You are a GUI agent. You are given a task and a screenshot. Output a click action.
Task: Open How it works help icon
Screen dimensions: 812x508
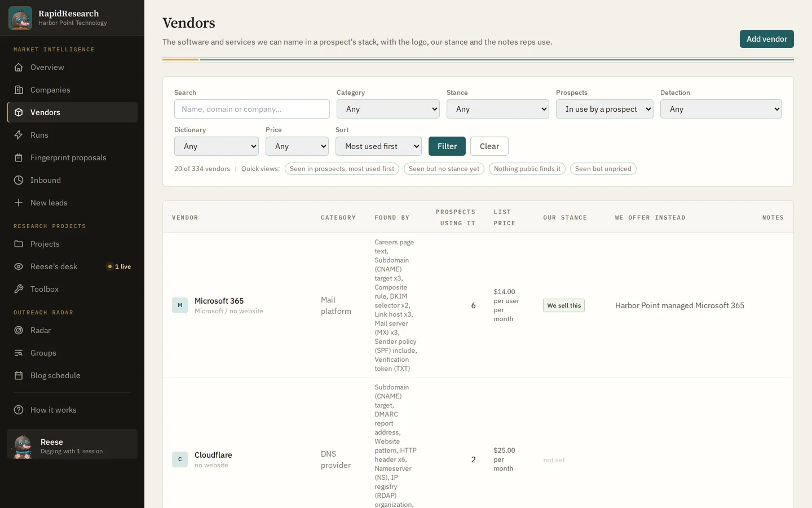pyautogui.click(x=19, y=410)
